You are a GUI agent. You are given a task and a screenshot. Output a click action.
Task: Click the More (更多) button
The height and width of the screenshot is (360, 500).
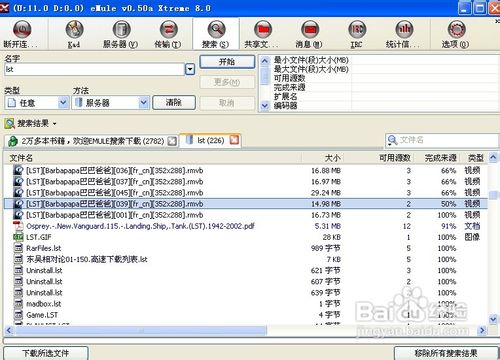227,82
